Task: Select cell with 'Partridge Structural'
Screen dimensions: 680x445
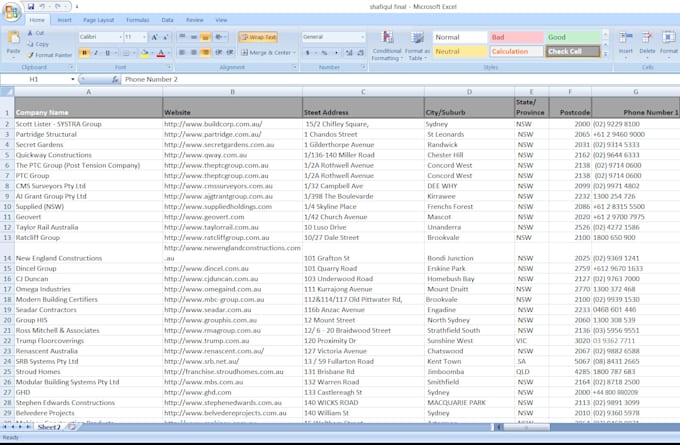Action: (x=88, y=134)
